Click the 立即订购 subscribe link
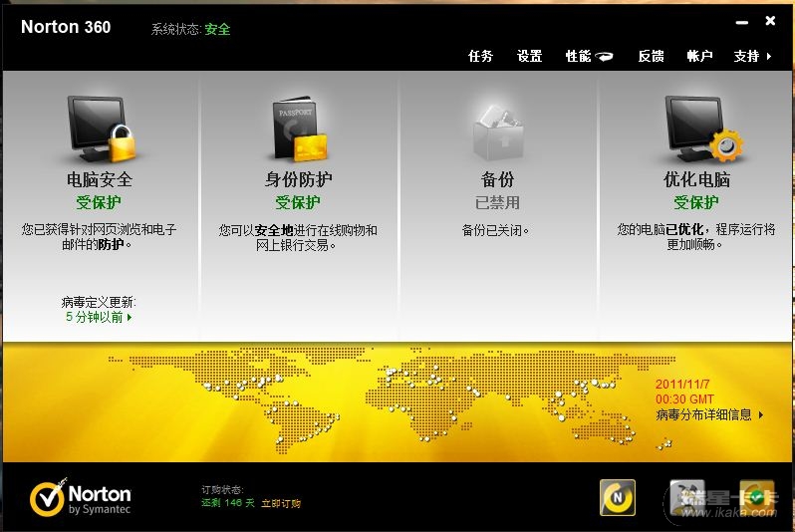 (x=281, y=503)
